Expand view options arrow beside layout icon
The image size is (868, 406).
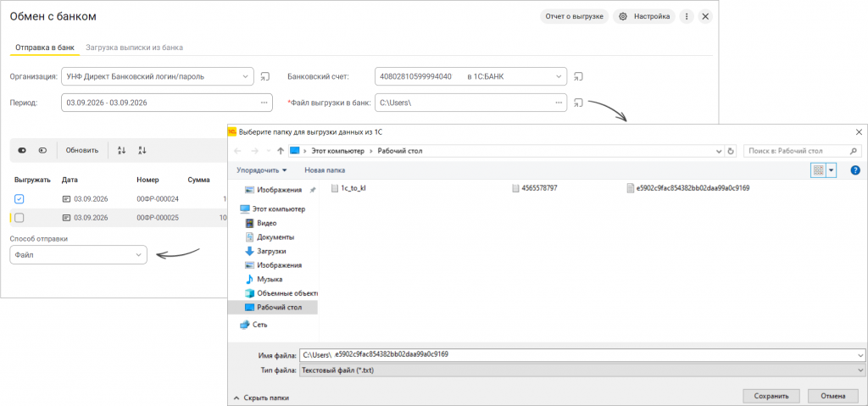click(x=831, y=170)
